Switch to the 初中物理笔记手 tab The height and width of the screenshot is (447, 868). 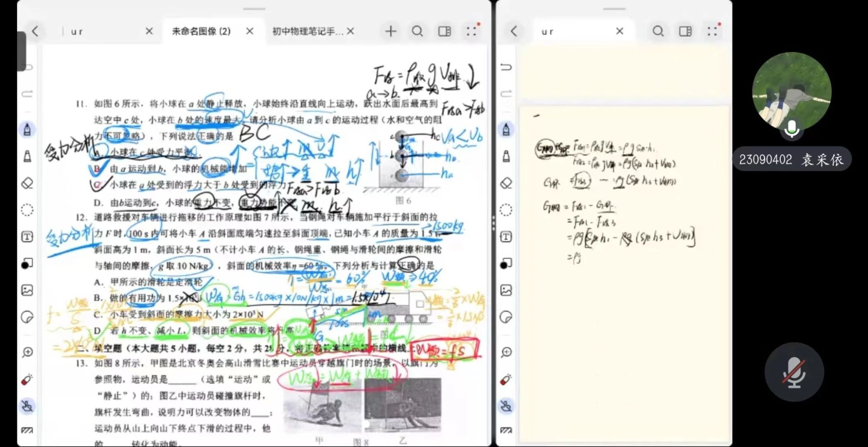pyautogui.click(x=307, y=31)
